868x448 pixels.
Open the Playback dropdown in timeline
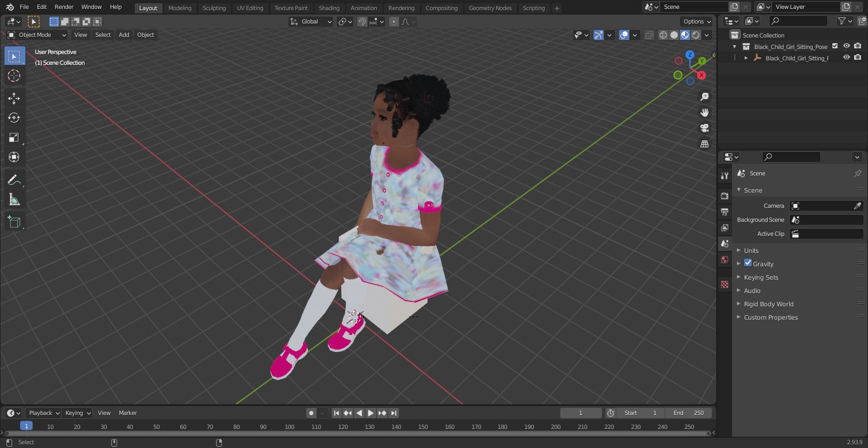click(x=44, y=413)
